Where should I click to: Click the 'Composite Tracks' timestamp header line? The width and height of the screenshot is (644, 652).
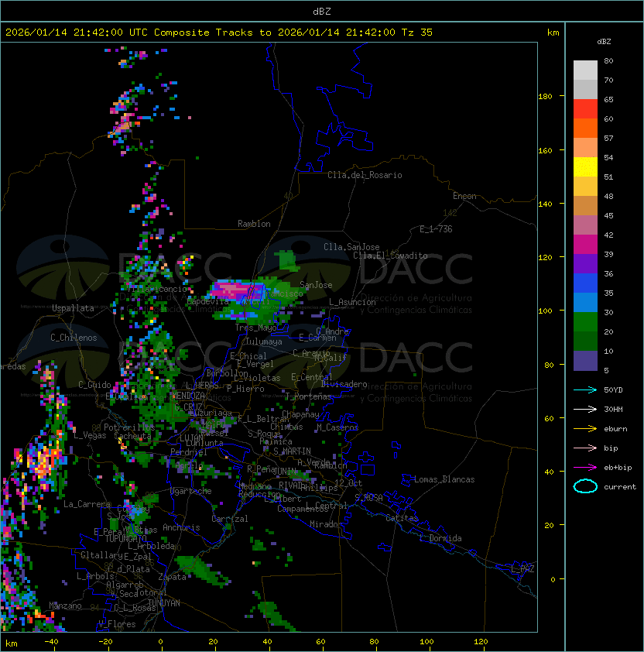pyautogui.click(x=219, y=33)
